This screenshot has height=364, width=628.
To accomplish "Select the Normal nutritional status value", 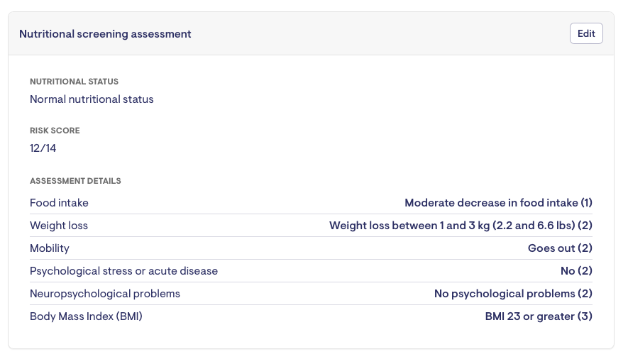I will point(92,99).
